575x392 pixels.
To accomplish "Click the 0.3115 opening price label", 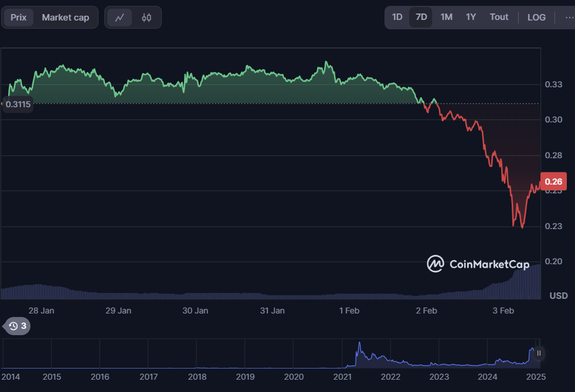I will [18, 104].
